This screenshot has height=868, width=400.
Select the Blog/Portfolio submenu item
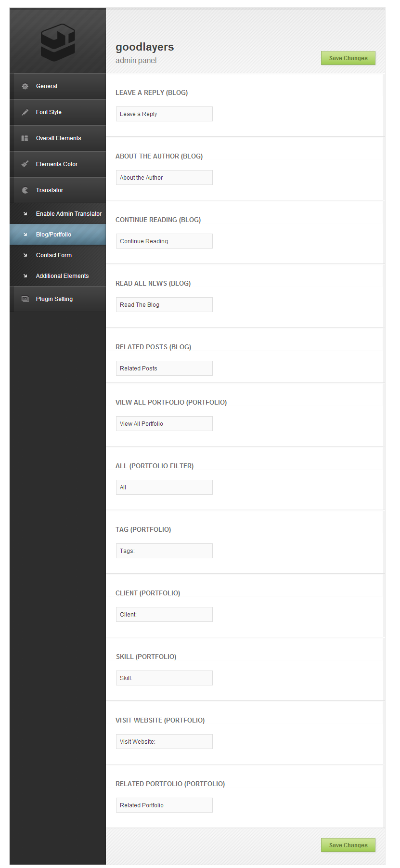click(53, 235)
